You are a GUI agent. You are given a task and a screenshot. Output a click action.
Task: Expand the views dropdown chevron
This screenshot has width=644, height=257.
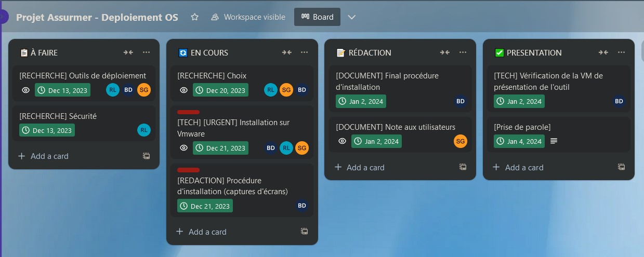(x=352, y=17)
